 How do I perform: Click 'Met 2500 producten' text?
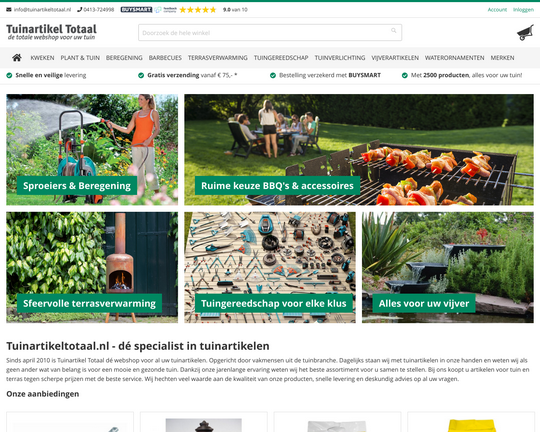[x=440, y=75]
